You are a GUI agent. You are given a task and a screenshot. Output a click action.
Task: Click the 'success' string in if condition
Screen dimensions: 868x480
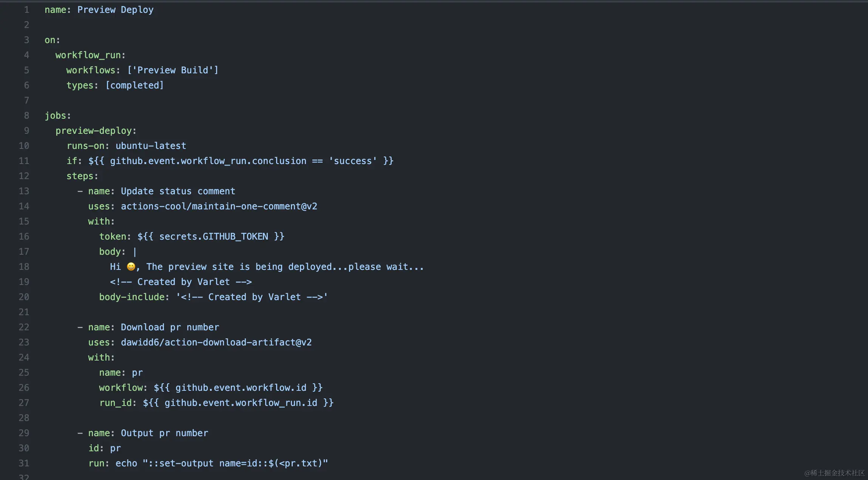[x=353, y=161]
